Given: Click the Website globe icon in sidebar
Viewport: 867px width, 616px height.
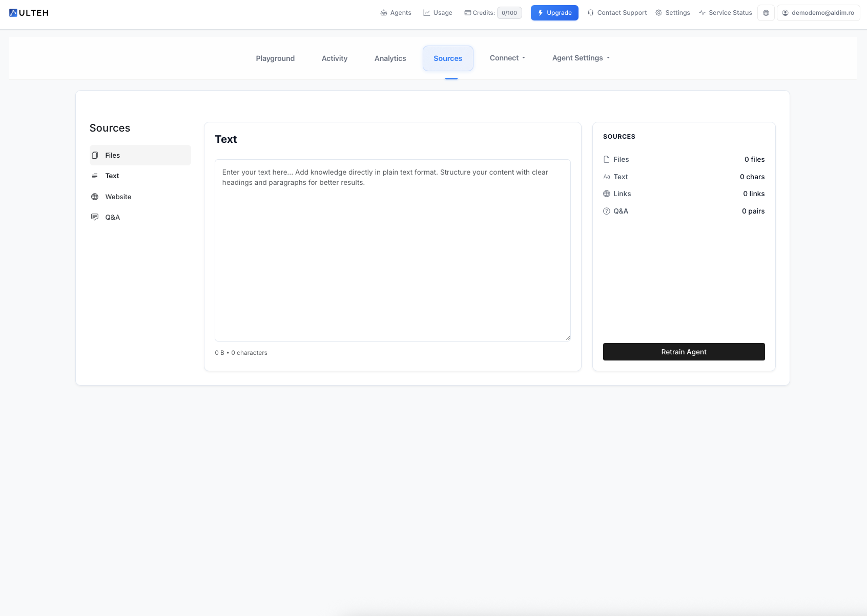Looking at the screenshot, I should click(x=94, y=197).
